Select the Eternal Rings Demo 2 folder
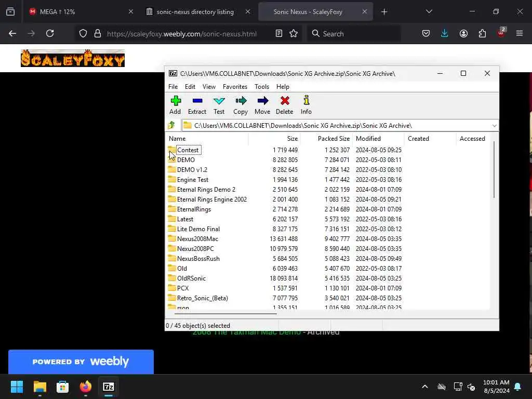This screenshot has width=532, height=399. 202,189
